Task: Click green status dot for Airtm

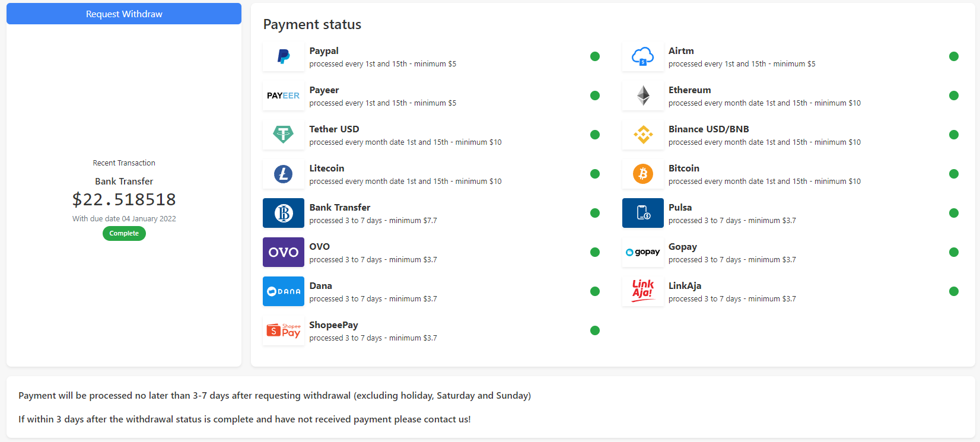Action: pos(954,56)
